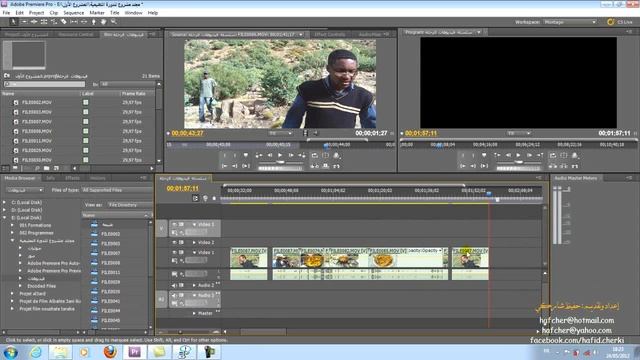Click the 001 Formations folder in Media Browser
Viewport: 640px width, 360px height.
35,225
